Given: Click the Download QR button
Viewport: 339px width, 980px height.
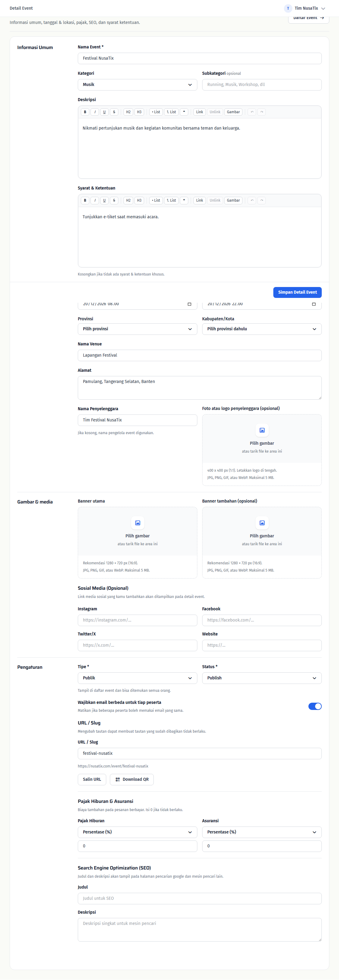Looking at the screenshot, I should 132,780.
